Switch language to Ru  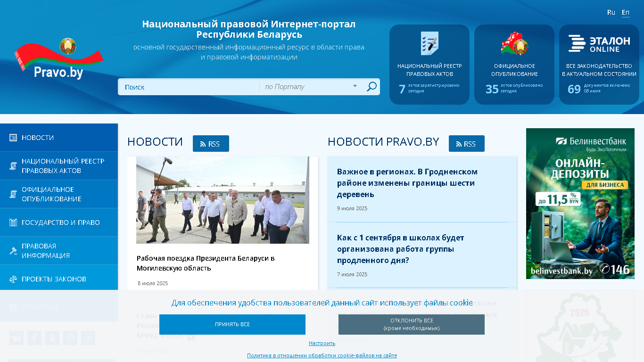point(611,12)
